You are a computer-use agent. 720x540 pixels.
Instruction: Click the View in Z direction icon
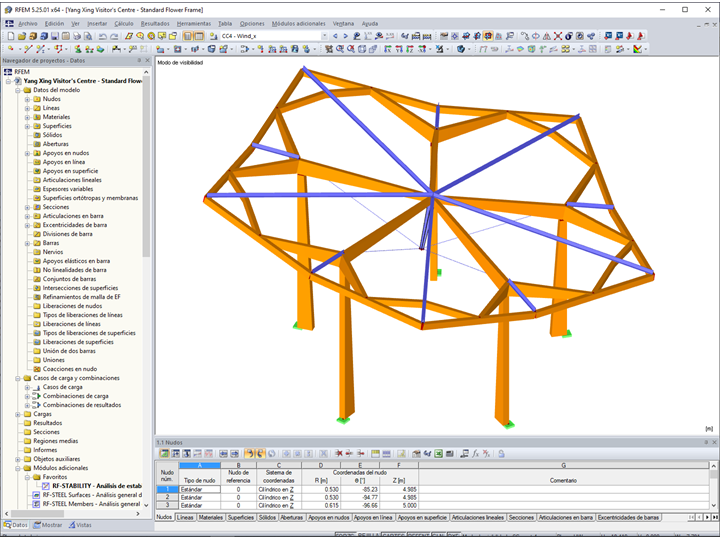(x=410, y=49)
